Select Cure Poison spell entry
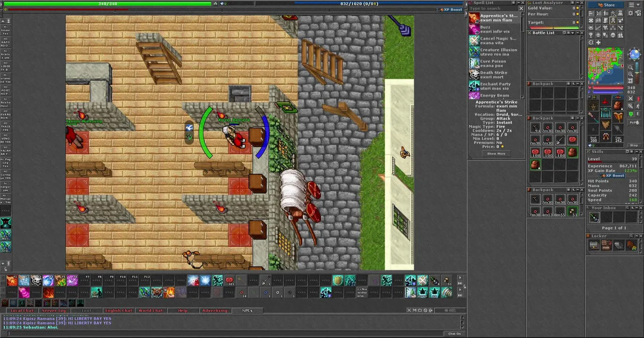The image size is (644, 338). 495,63
